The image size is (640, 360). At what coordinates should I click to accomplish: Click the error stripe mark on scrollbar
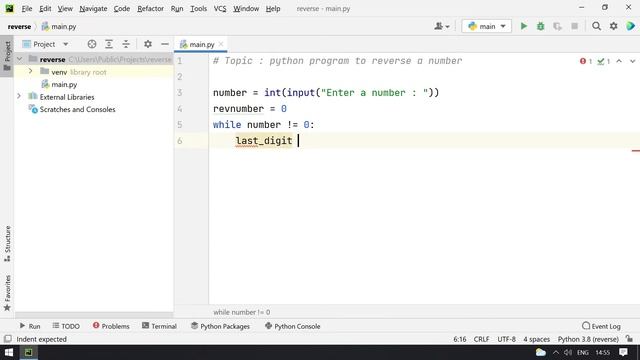pyautogui.click(x=636, y=151)
